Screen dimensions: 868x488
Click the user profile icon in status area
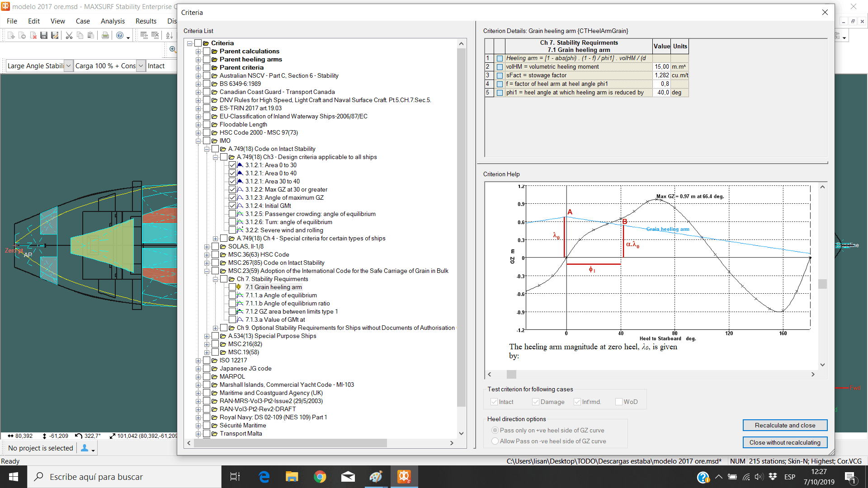(x=85, y=448)
